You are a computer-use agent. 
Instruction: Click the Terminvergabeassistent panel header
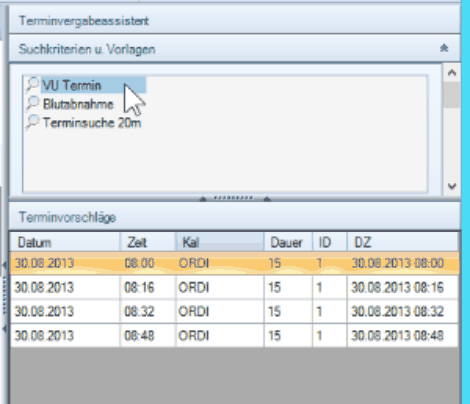tap(235, 21)
